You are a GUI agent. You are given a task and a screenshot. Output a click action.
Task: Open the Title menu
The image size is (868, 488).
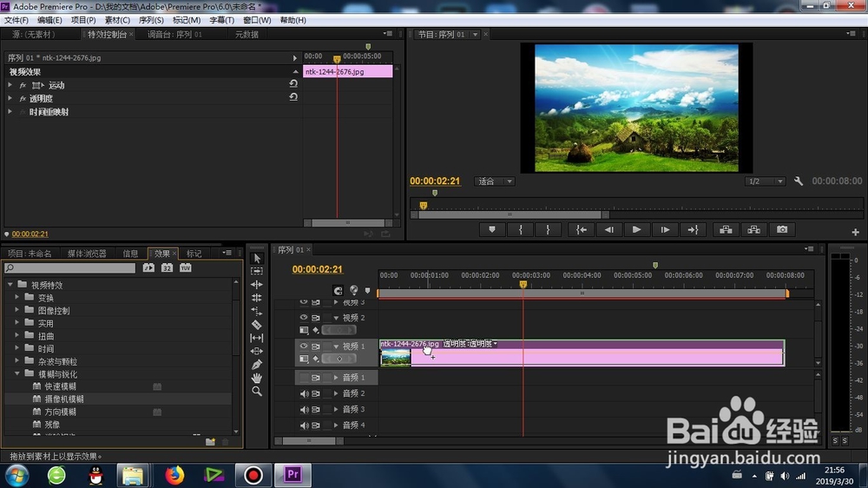pyautogui.click(x=221, y=20)
